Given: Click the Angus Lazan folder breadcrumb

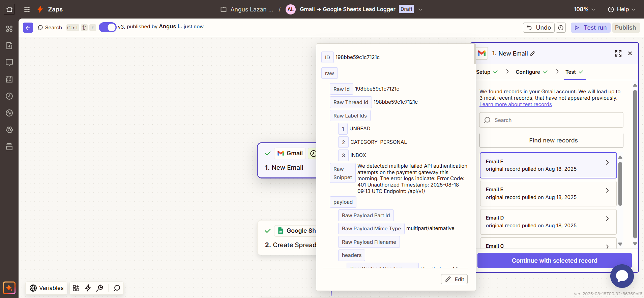Looking at the screenshot, I should tap(247, 9).
